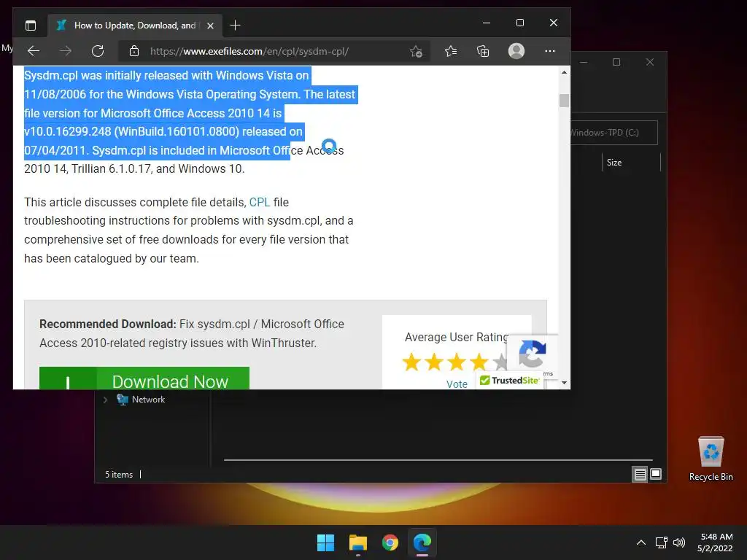Show hidden system tray icons chevron
This screenshot has width=747, height=560.
tap(641, 542)
